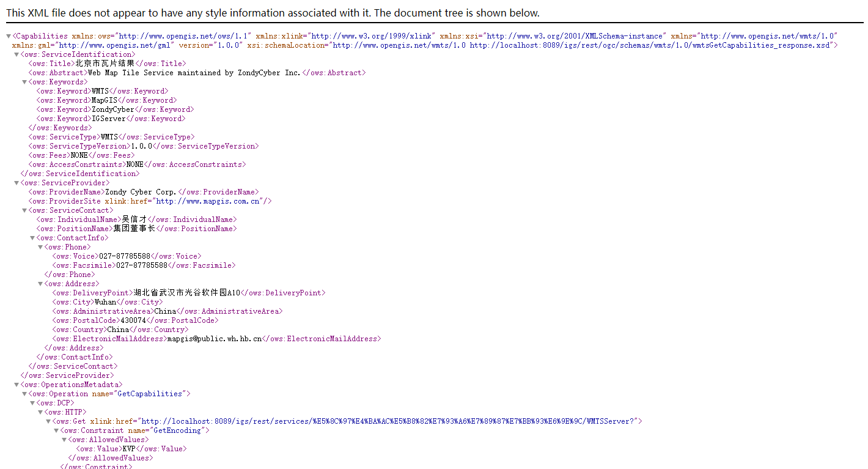Collapse the GetEncoding ows:Constraint node
Viewport: 868px width, 469px height.
pos(56,430)
